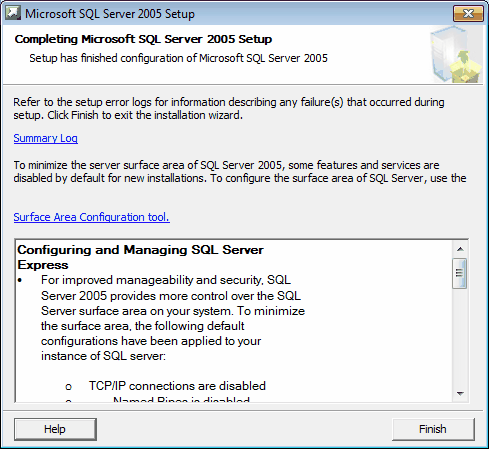
Task: Click the Help button
Action: pyautogui.click(x=55, y=429)
